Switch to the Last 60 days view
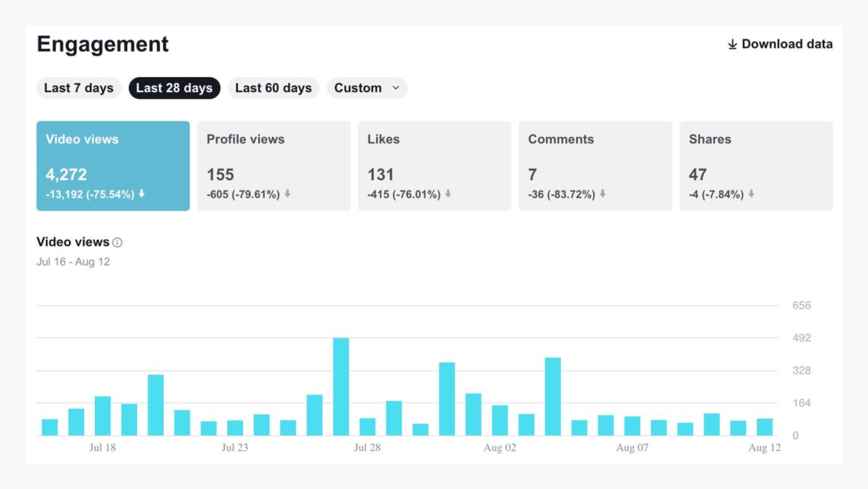This screenshot has height=489, width=868. [x=273, y=88]
